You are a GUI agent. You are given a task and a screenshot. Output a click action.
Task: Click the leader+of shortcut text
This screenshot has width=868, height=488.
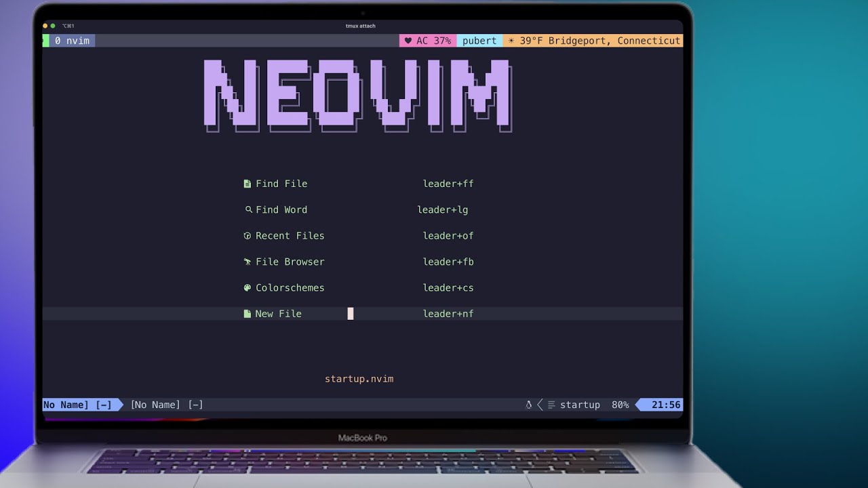coord(448,236)
